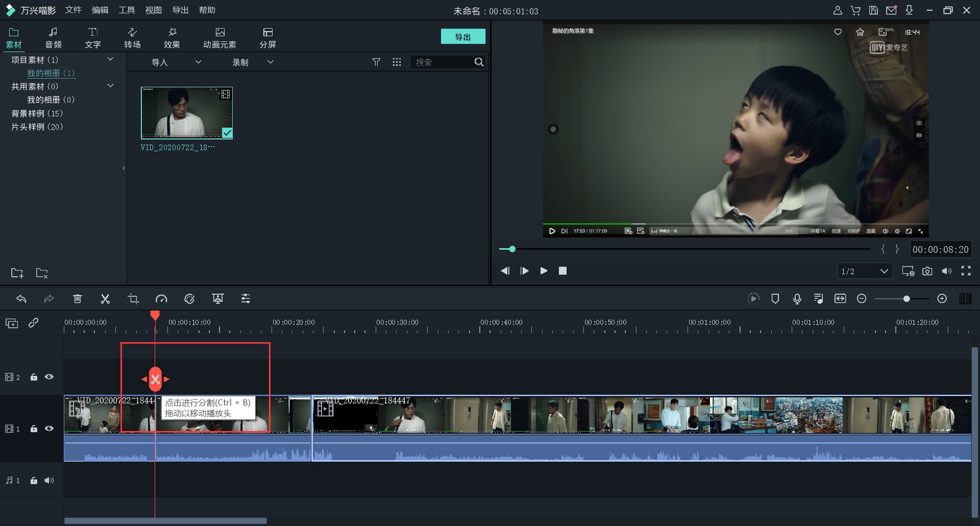
Task: Click the 导出 export button
Action: pos(463,37)
